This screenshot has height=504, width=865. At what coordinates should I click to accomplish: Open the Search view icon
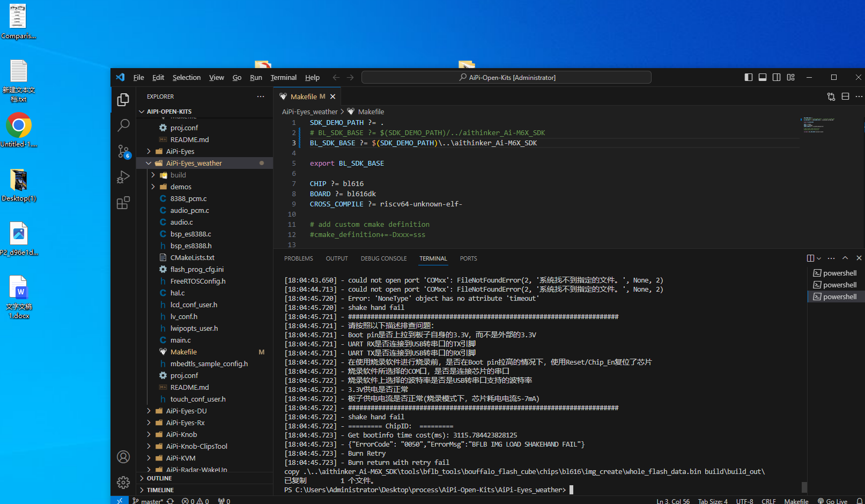pos(123,125)
